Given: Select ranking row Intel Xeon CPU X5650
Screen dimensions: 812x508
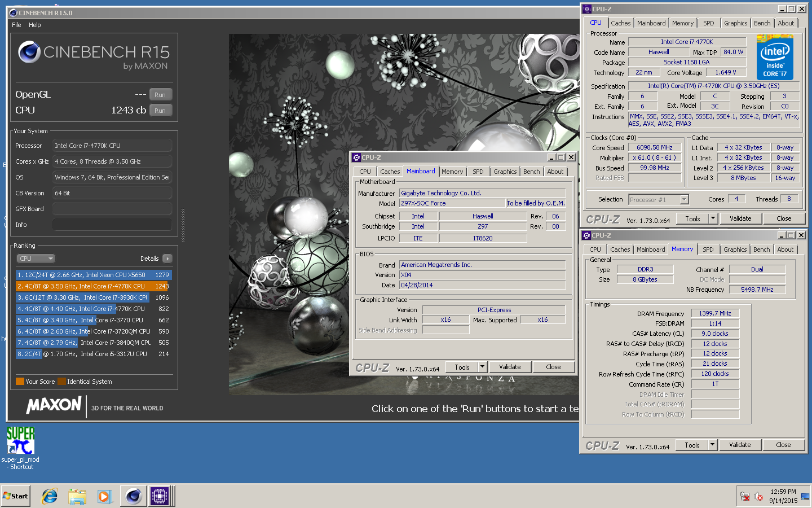Looking at the screenshot, I should click(x=94, y=275).
